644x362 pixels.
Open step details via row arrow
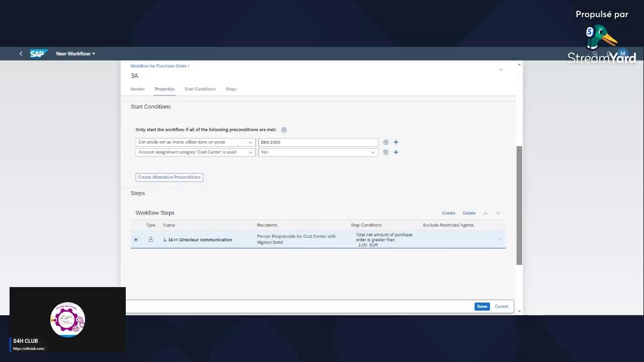point(499,239)
